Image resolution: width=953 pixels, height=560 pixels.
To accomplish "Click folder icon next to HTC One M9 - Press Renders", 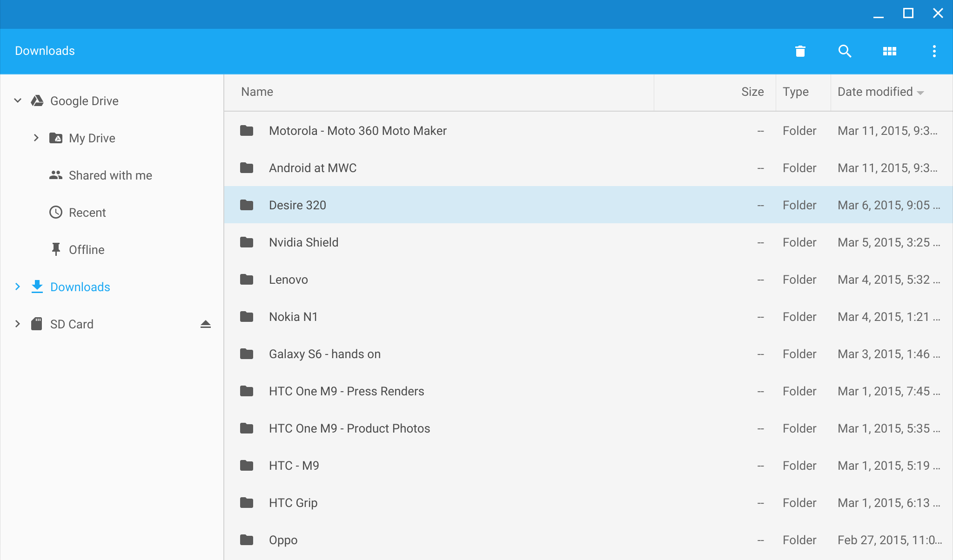I will [x=247, y=391].
